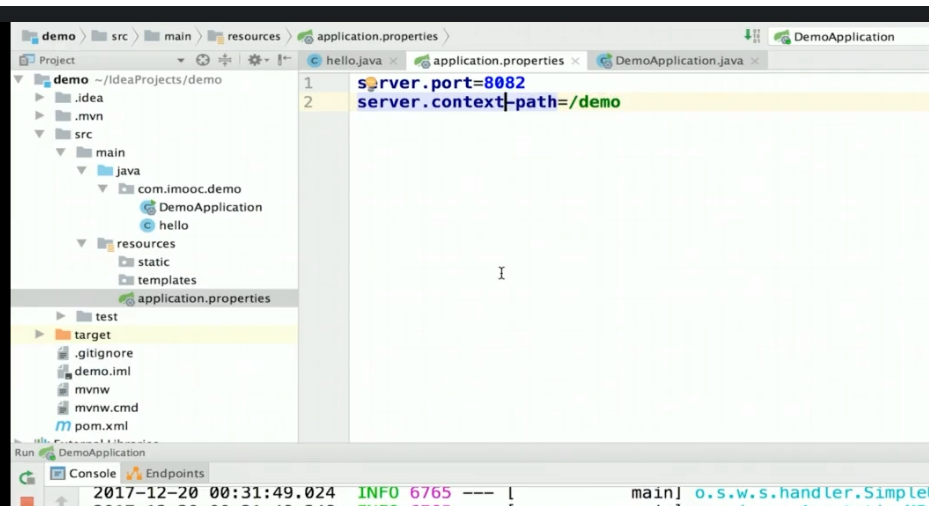Click the intention lightbulb on line 1
This screenshot has width=929, height=506.
click(371, 84)
